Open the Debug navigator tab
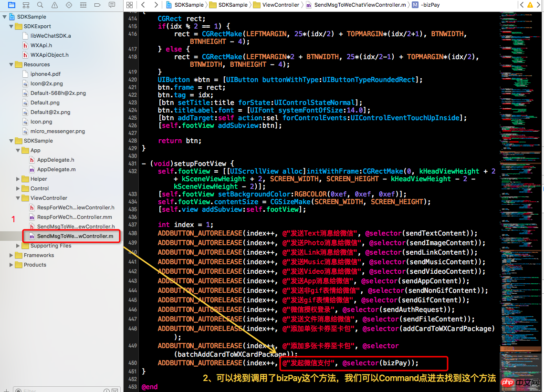 pos(83,5)
